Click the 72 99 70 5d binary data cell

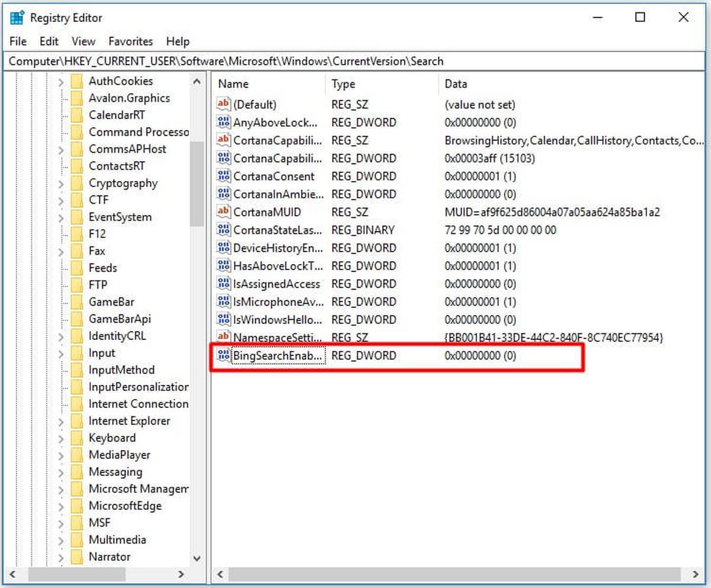tap(500, 230)
